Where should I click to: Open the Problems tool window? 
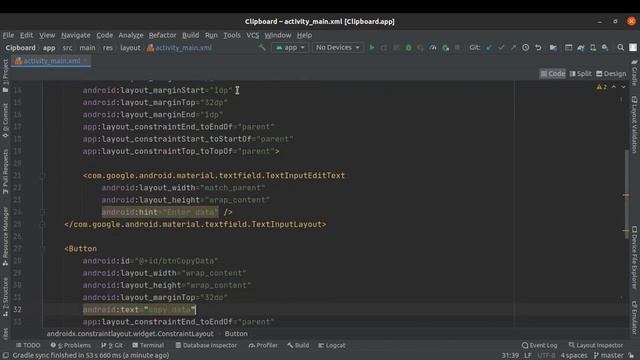[71, 345]
